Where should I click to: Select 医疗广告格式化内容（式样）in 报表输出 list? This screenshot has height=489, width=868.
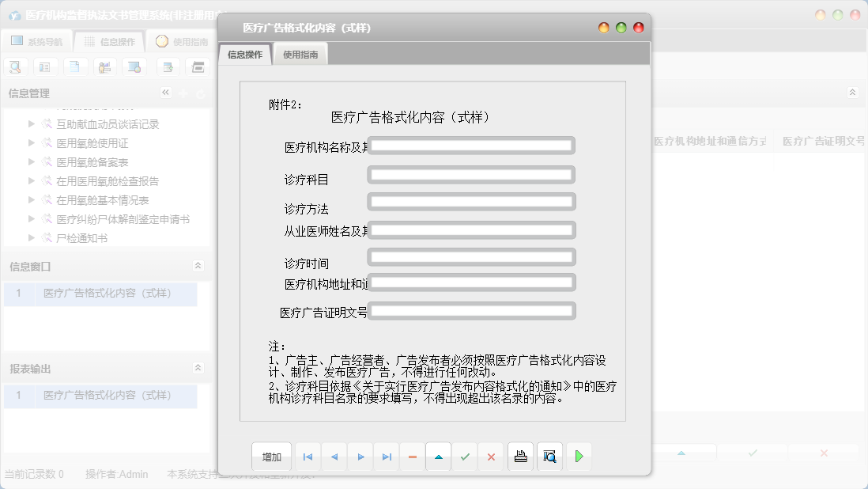click(x=103, y=396)
